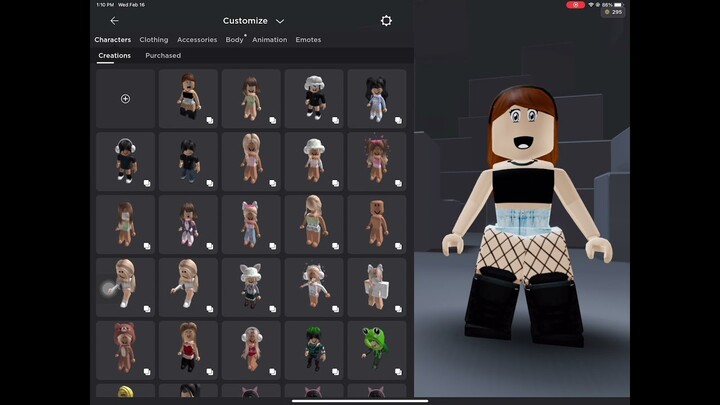This screenshot has width=720, height=405.
Task: Select blonde ponytail avatar in green top
Action: tap(314, 225)
